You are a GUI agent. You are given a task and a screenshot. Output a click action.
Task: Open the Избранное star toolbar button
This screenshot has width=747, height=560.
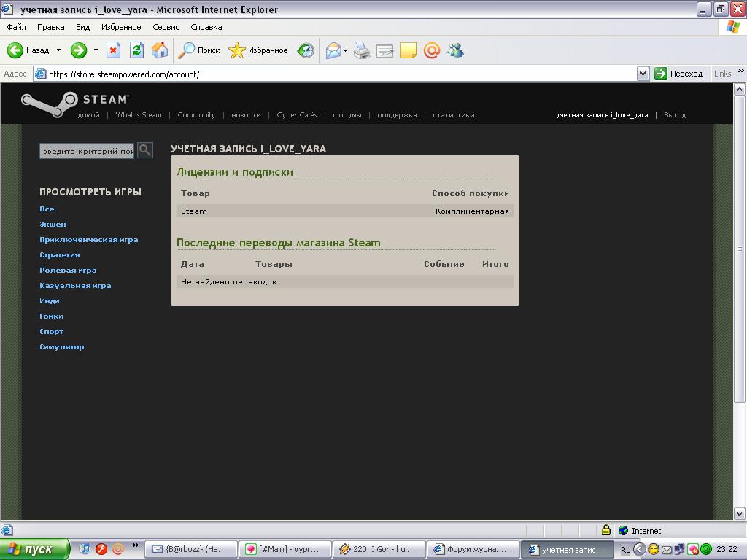click(x=258, y=50)
